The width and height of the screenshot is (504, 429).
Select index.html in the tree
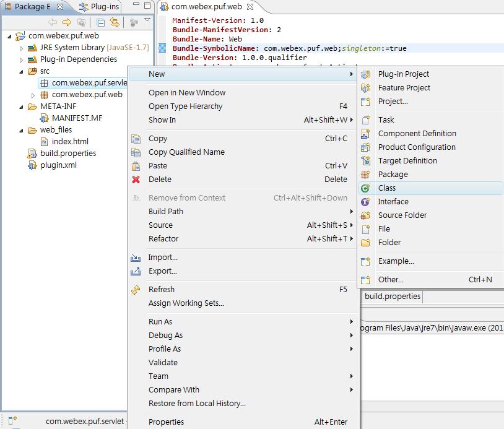coord(64,142)
